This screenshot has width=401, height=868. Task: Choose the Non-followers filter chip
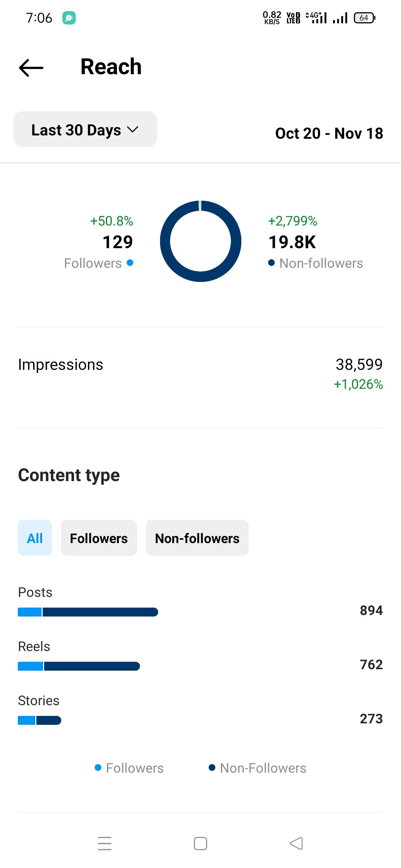[x=197, y=538]
